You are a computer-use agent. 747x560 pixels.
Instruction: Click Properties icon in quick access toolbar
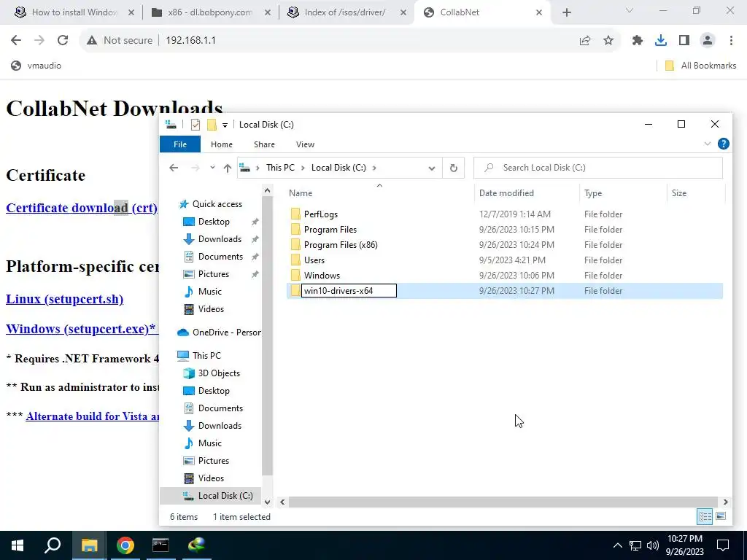coord(196,125)
